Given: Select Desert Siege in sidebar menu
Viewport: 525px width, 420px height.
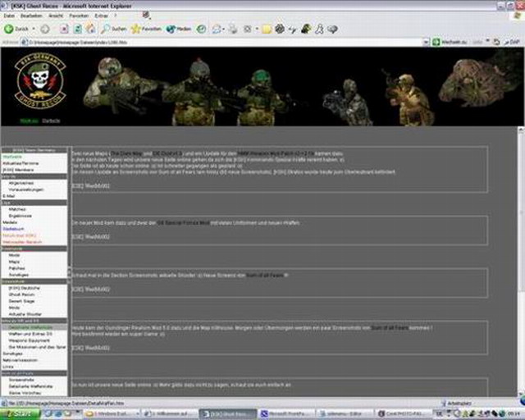Looking at the screenshot, I should 21,301.
